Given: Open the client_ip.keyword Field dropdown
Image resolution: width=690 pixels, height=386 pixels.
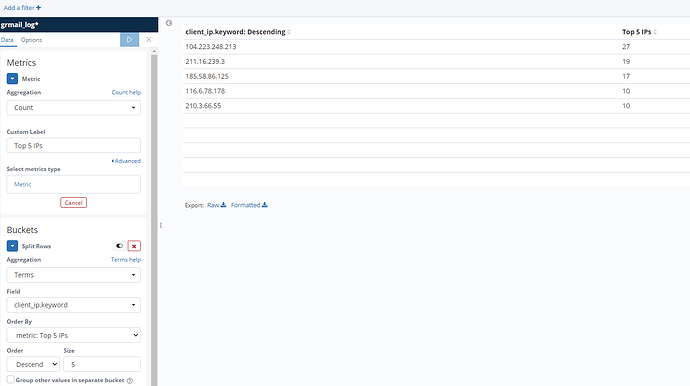Looking at the screenshot, I should click(x=73, y=305).
